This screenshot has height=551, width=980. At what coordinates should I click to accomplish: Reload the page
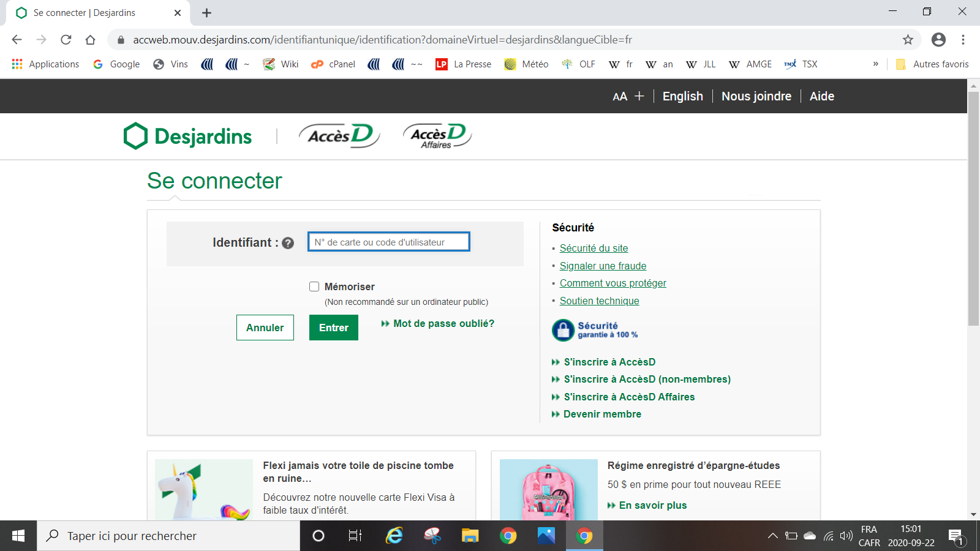click(66, 40)
